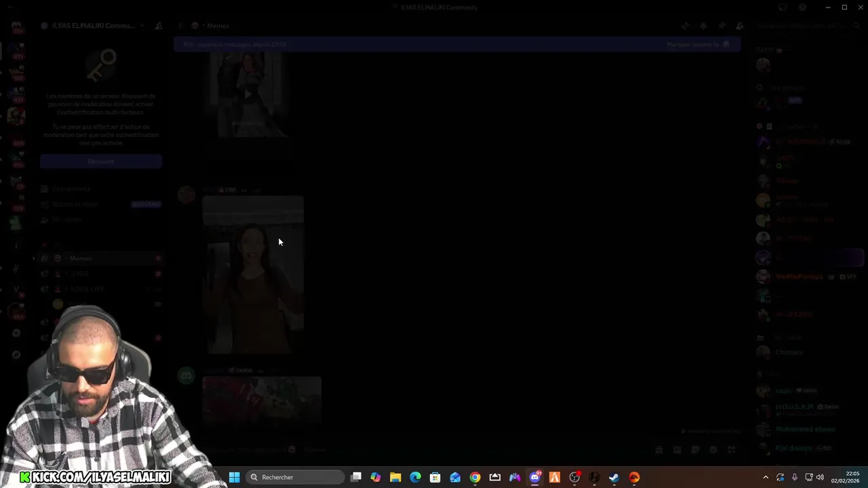Open Microsoft Store from the taskbar
This screenshot has width=868, height=488.
point(435,477)
